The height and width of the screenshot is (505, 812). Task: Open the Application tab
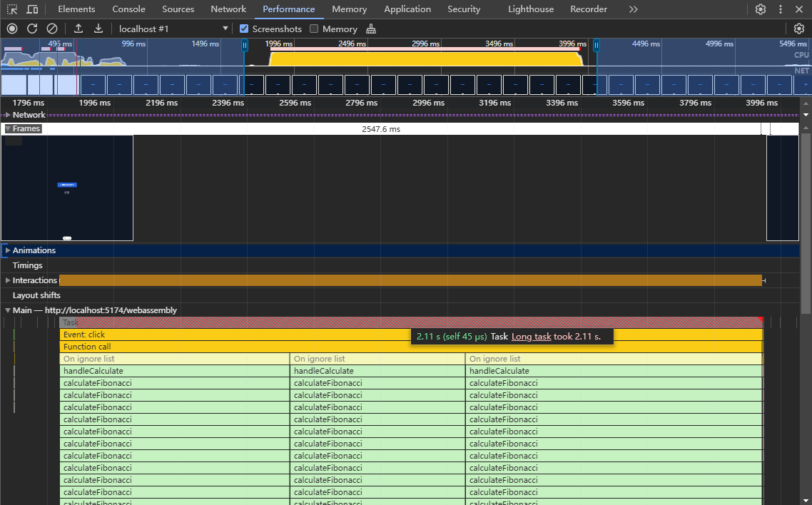407,9
